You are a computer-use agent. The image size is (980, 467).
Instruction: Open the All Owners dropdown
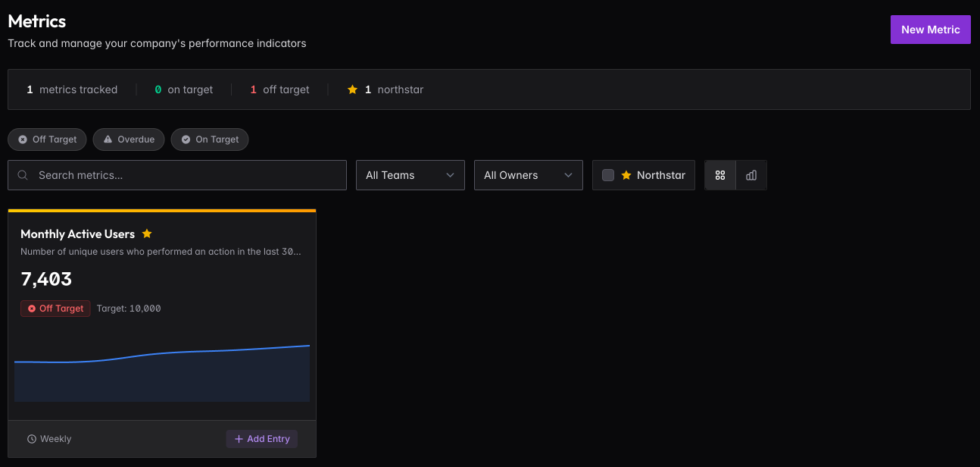coord(528,175)
